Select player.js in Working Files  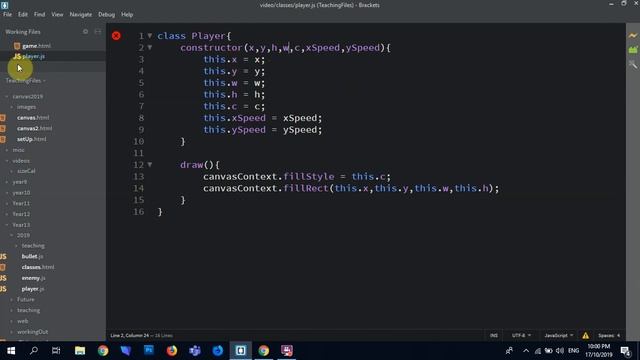point(33,56)
